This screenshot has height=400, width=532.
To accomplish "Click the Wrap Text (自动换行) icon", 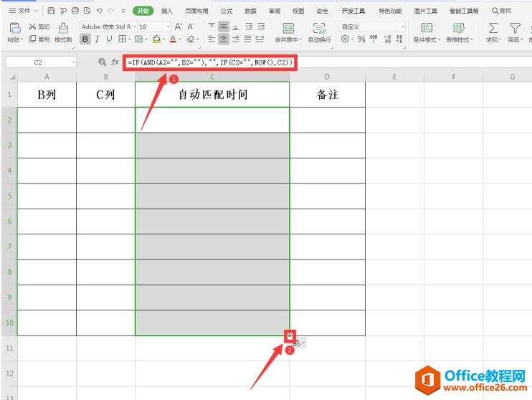I will [319, 28].
